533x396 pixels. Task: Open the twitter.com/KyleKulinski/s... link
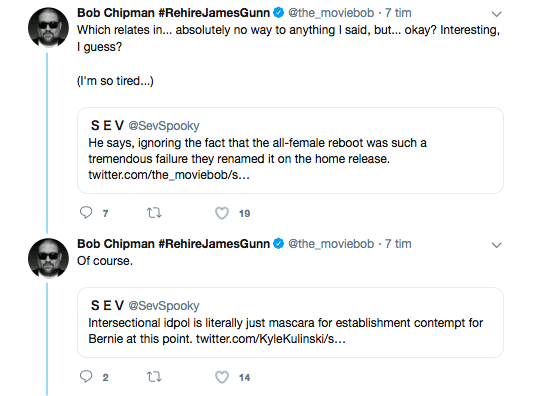click(271, 339)
